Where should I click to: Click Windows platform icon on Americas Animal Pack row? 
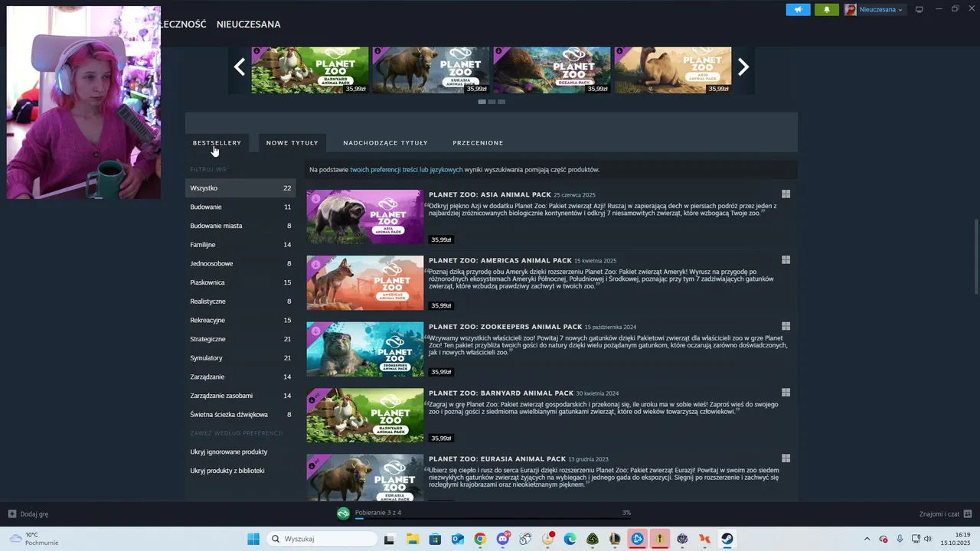[786, 260]
